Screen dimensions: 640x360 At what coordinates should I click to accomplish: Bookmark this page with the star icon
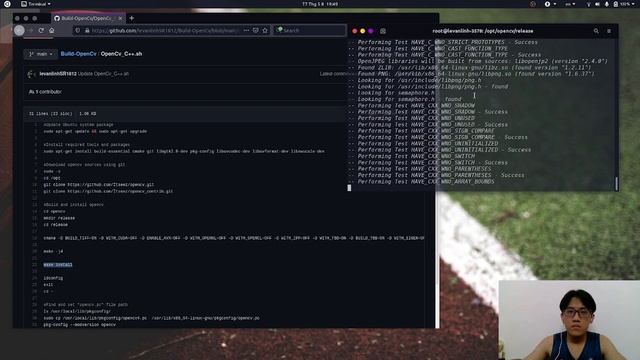click(265, 30)
